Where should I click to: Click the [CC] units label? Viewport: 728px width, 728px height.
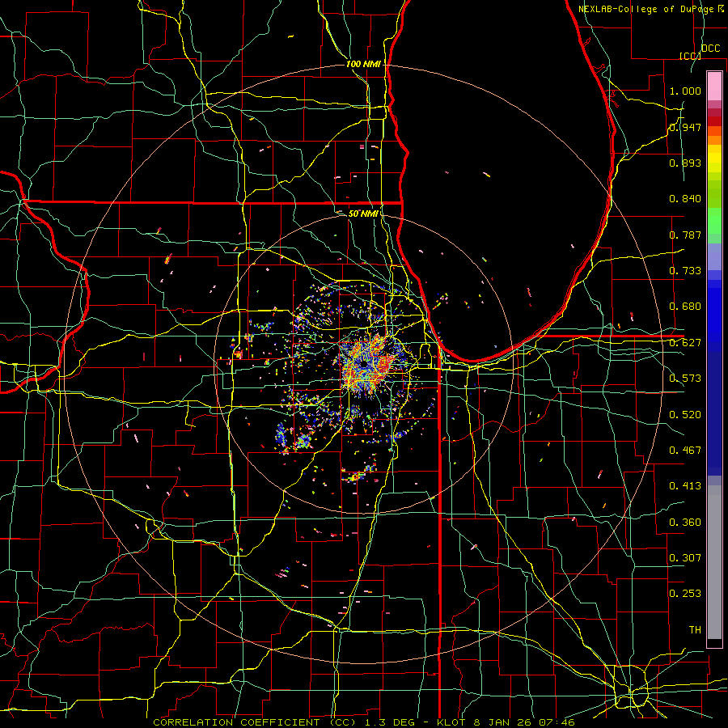click(690, 56)
